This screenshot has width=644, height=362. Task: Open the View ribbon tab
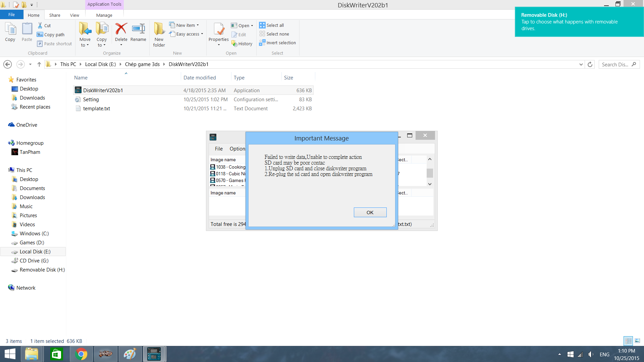74,15
